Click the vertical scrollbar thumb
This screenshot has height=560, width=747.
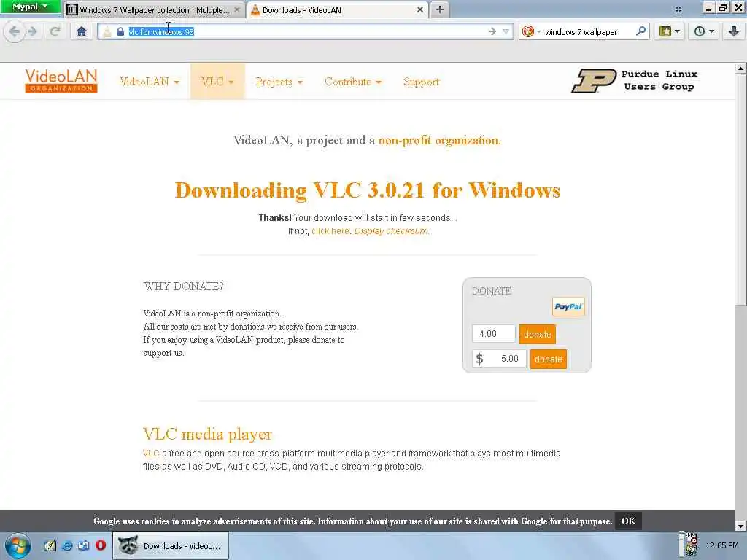tap(740, 190)
